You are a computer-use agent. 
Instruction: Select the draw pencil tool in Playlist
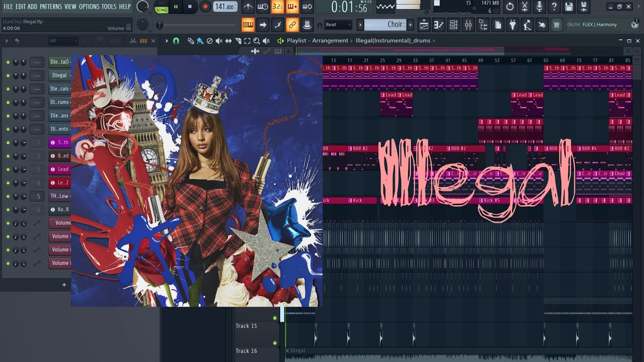point(191,41)
